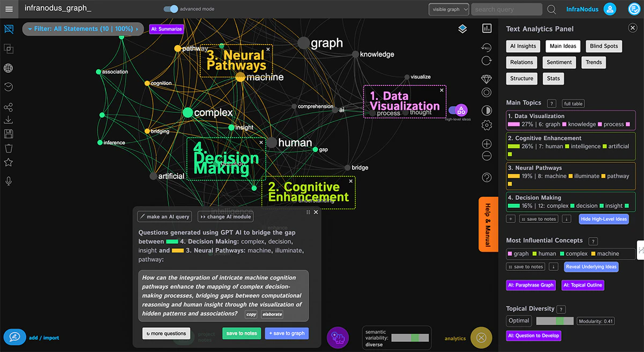Click the AI: Summarize button
The width and height of the screenshot is (644, 352).
point(166,29)
